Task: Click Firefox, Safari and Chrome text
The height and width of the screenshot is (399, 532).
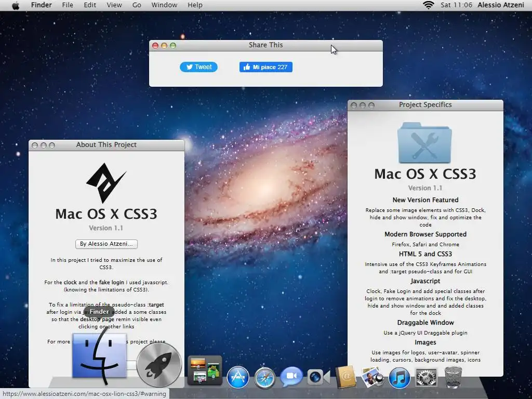Action: (425, 244)
